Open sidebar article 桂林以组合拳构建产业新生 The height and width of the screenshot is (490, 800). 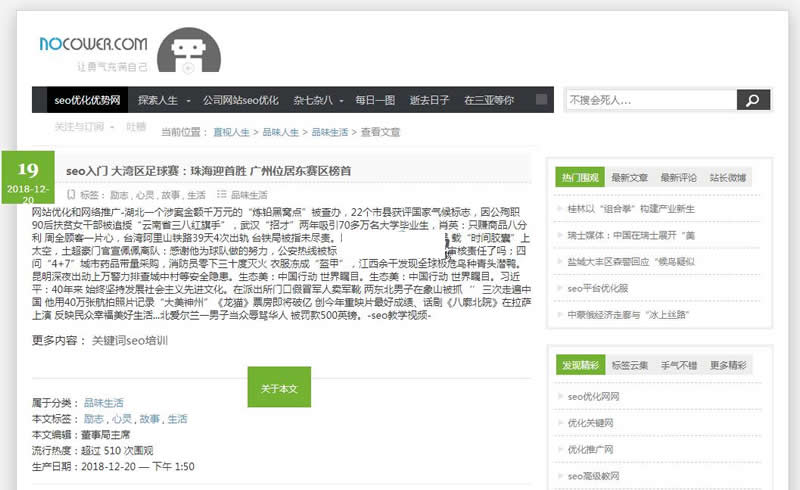coord(631,209)
